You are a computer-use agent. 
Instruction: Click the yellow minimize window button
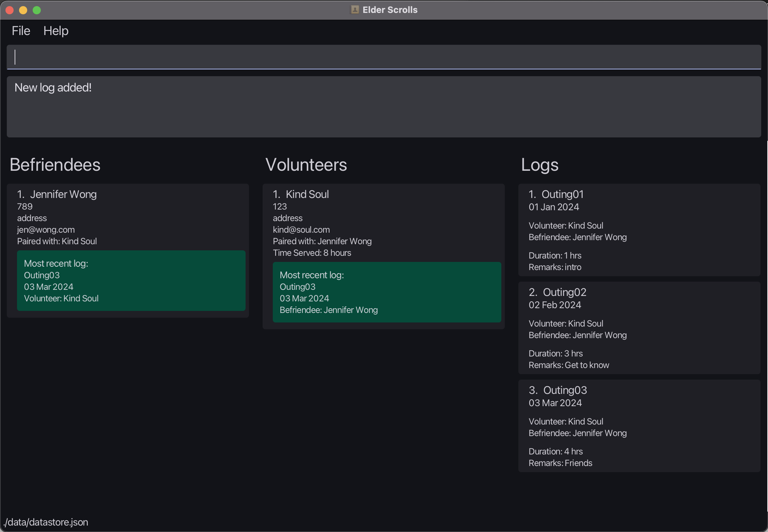(23, 10)
